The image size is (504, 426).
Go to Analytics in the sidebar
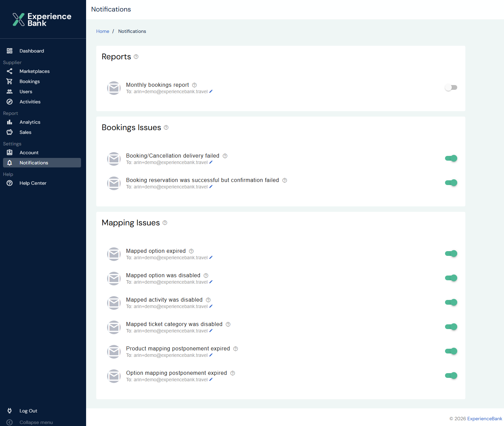30,122
